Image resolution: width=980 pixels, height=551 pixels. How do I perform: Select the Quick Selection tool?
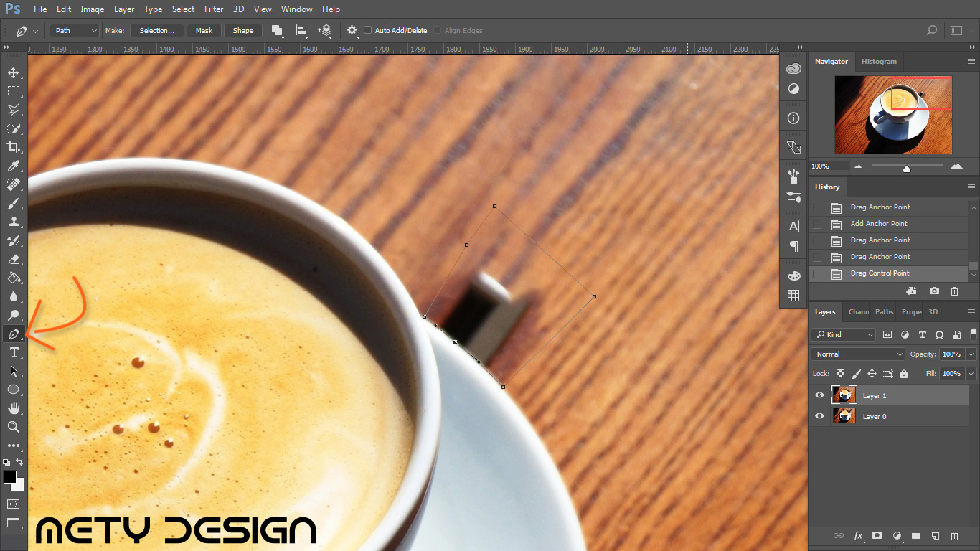point(14,128)
